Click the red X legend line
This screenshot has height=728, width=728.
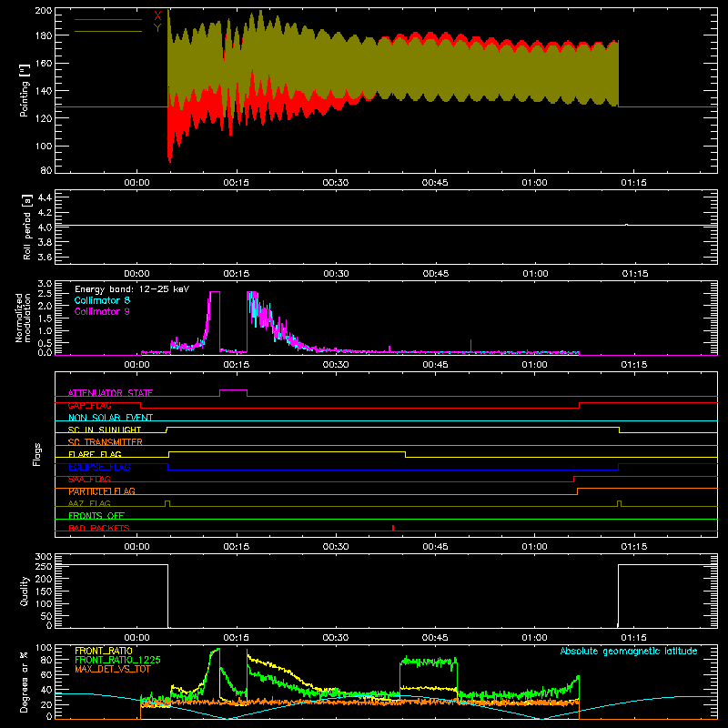pyautogui.click(x=108, y=19)
